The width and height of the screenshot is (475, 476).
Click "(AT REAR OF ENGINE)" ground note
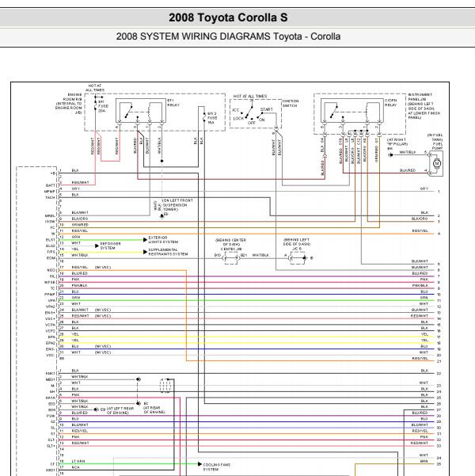tap(154, 410)
